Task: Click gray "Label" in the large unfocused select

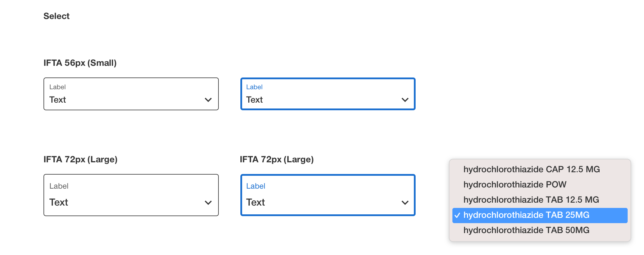Action: (59, 186)
